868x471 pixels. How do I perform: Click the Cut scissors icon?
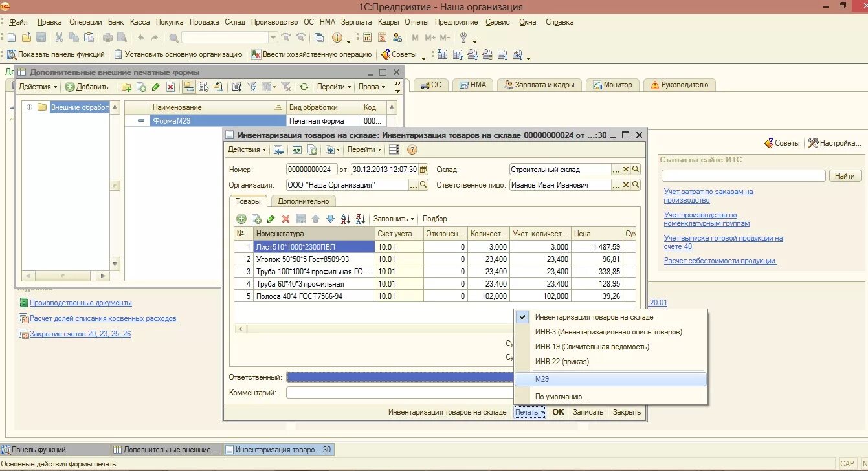click(59, 38)
